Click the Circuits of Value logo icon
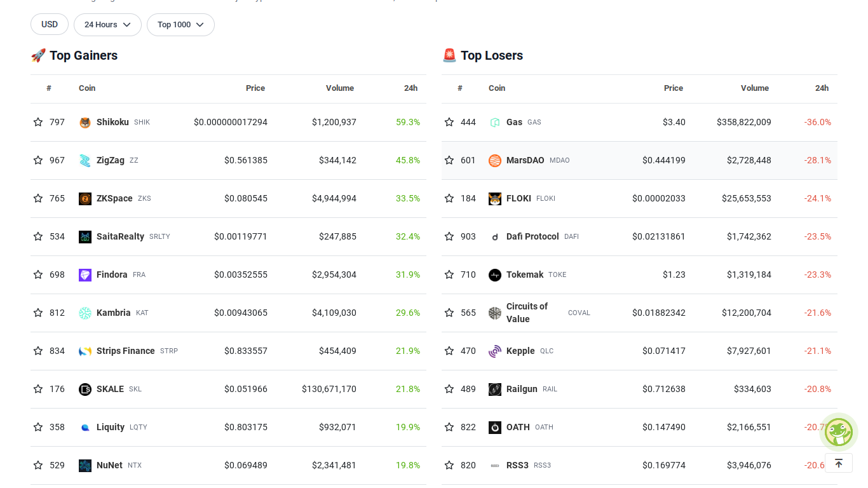Viewport: 868px width, 488px height. [x=495, y=313]
